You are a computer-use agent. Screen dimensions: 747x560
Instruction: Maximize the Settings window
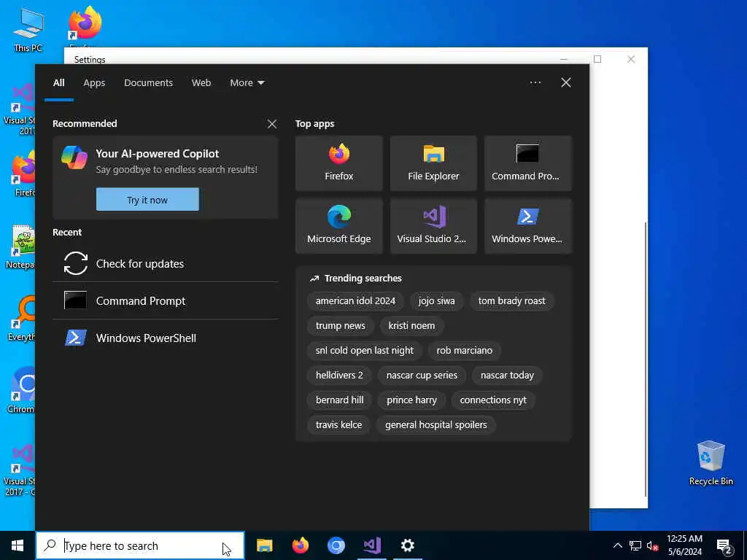pos(597,59)
